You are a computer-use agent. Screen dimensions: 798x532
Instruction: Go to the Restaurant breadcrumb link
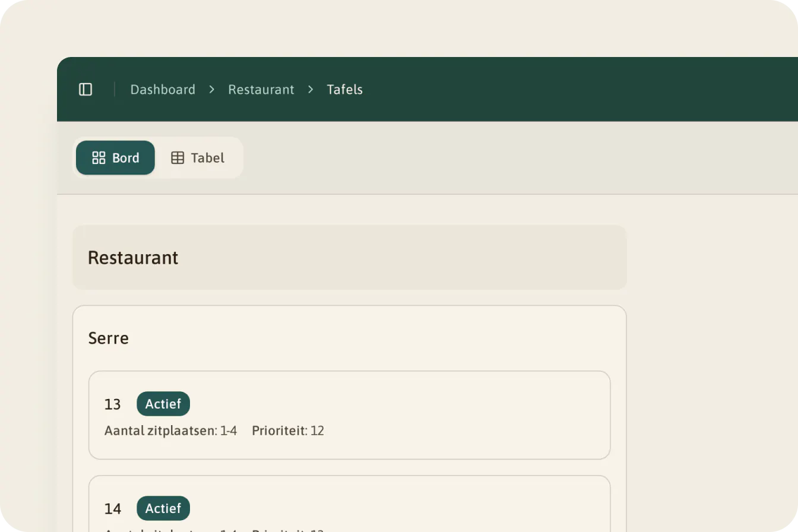(261, 90)
